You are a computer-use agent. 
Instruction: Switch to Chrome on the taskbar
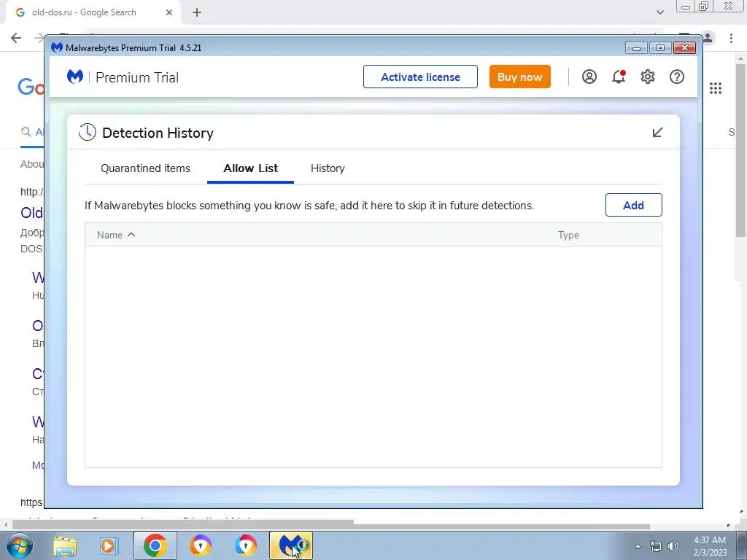155,545
